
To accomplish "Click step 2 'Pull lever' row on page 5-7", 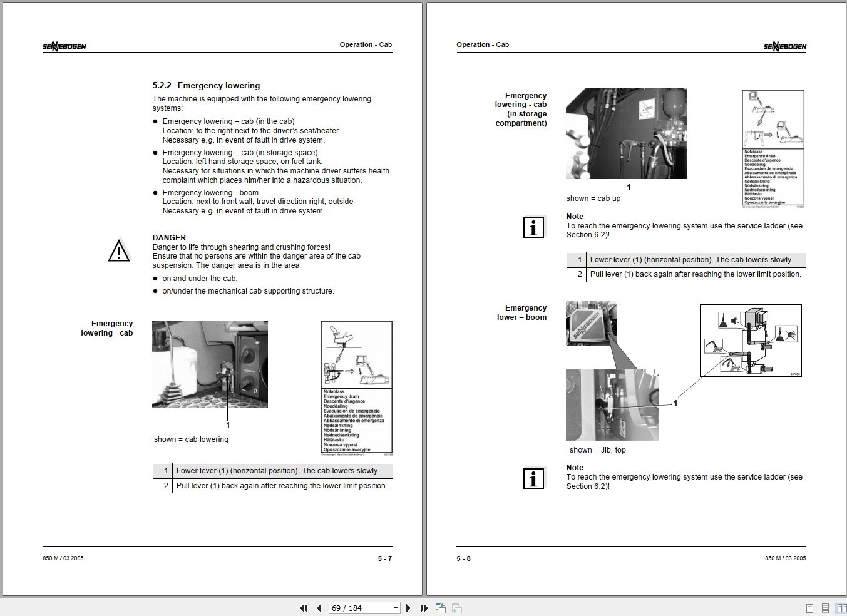I will point(272,486).
